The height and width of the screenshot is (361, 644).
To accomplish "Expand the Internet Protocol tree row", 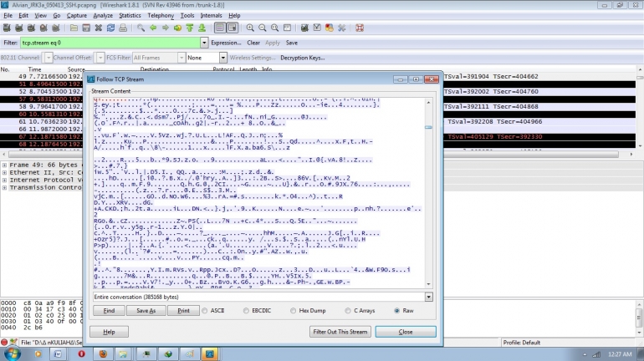I will point(4,180).
